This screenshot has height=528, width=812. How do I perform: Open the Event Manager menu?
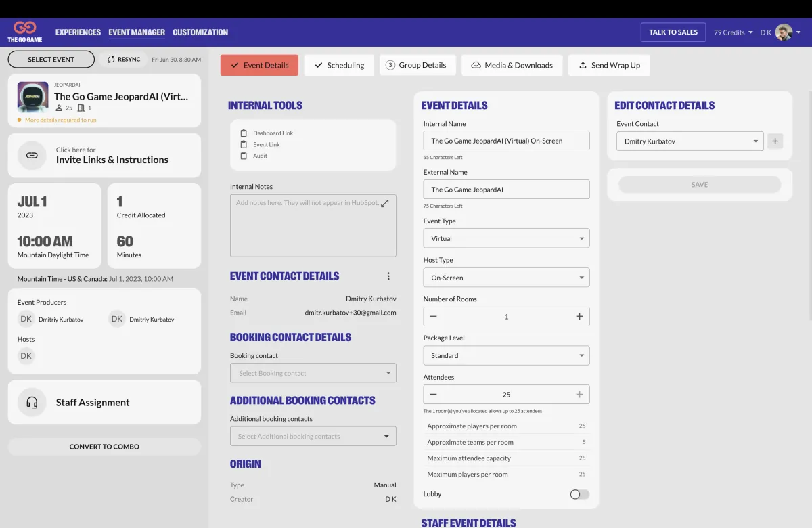137,32
